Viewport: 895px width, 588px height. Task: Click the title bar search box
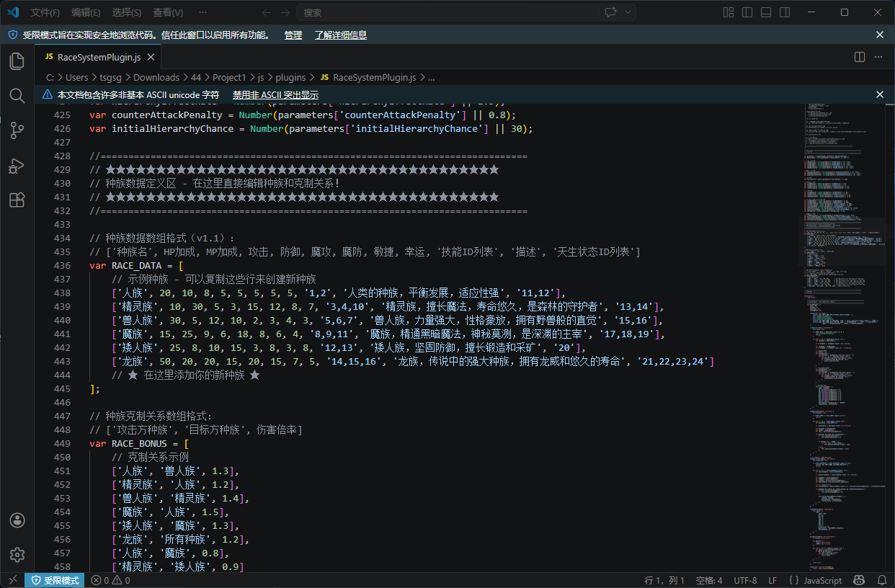[447, 12]
